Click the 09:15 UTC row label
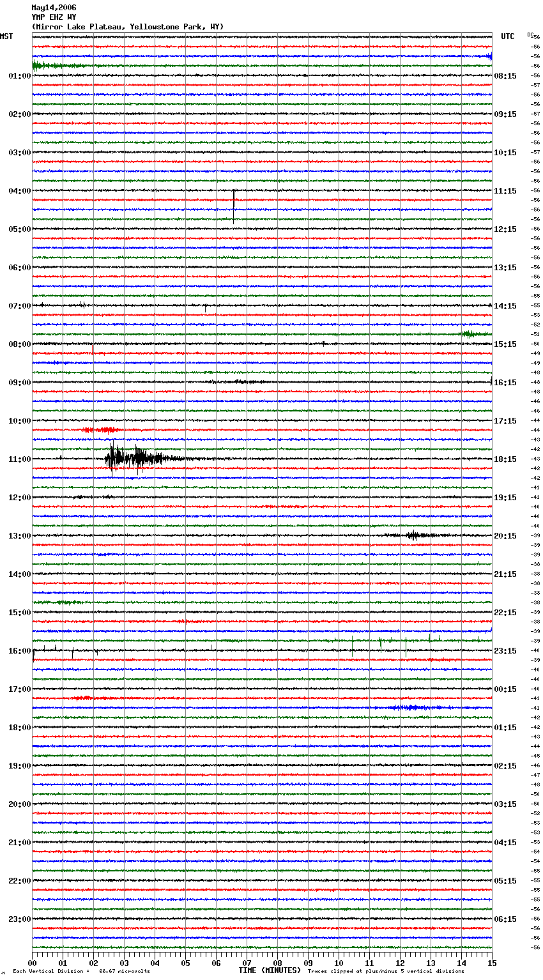 505,114
